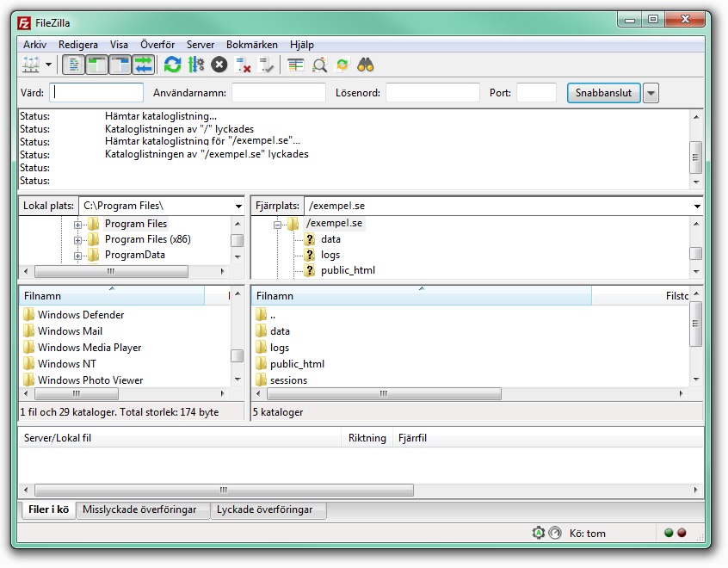Open the Bokmärken menu

click(x=252, y=45)
